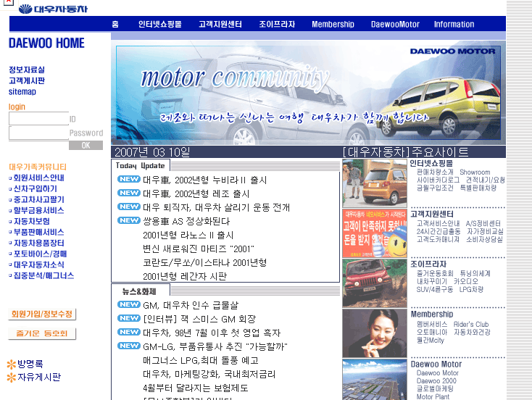Viewport: 532px width, 400px height.
Task: Open Motor Plant link under Daewoo Motor
Action: coord(433,396)
